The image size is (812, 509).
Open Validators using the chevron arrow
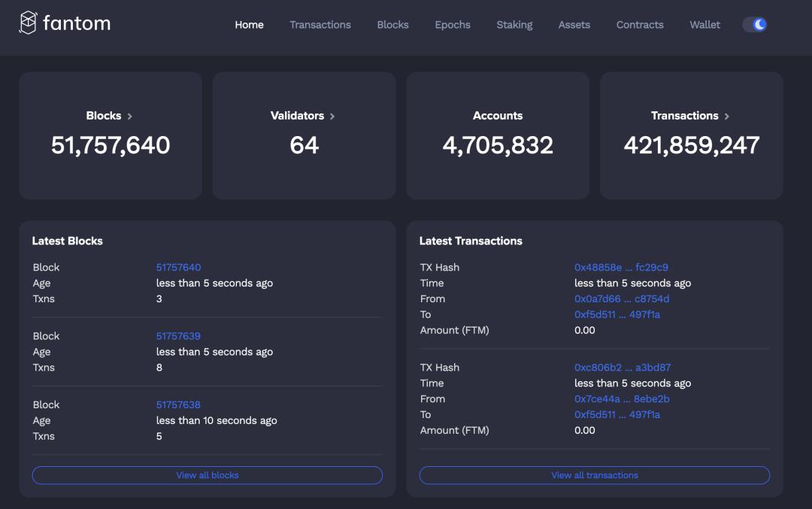coord(332,117)
